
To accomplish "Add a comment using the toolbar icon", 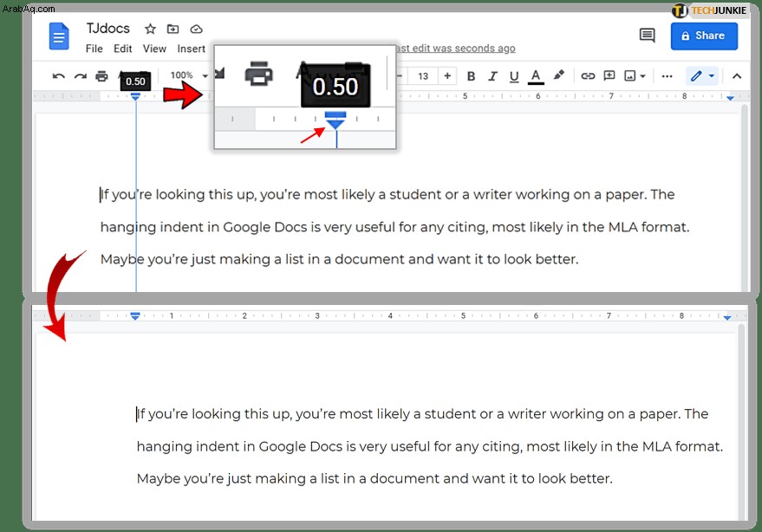I will [609, 75].
